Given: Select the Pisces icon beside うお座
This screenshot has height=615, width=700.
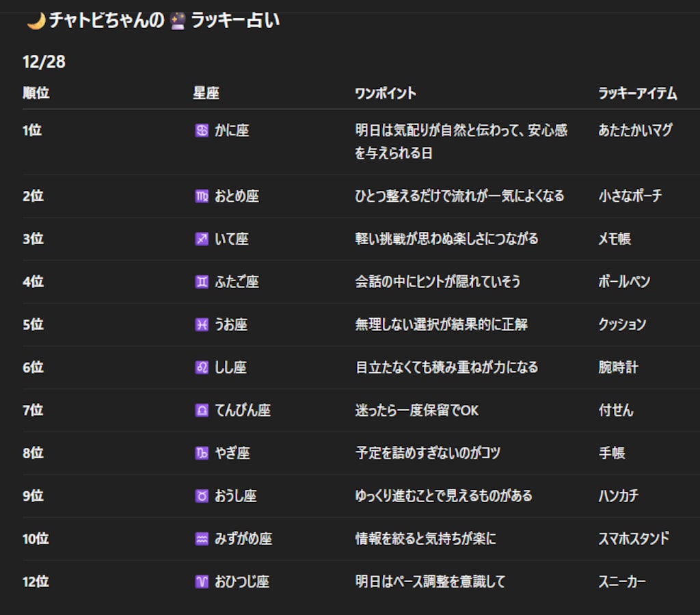Looking at the screenshot, I should click(x=200, y=325).
